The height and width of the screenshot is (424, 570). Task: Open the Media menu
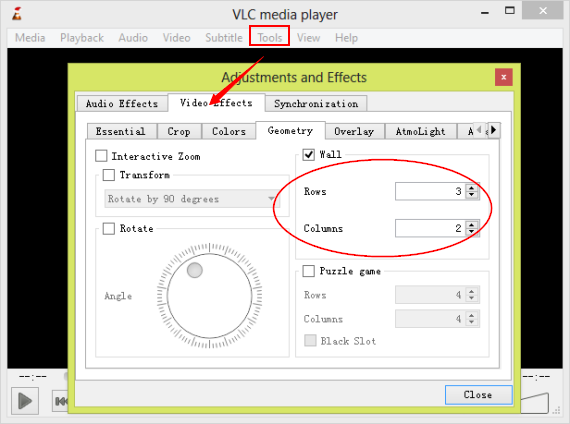pyautogui.click(x=30, y=37)
